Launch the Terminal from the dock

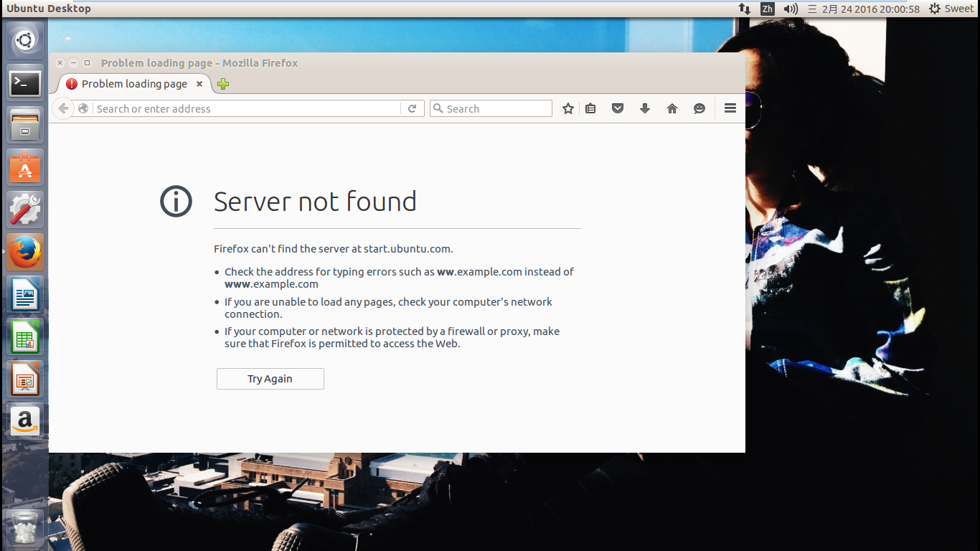25,83
